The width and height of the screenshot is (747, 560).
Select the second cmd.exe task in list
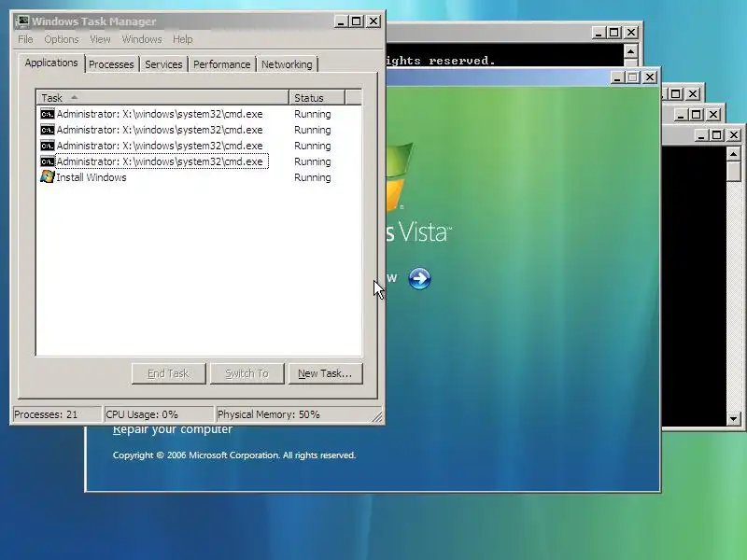(160, 130)
